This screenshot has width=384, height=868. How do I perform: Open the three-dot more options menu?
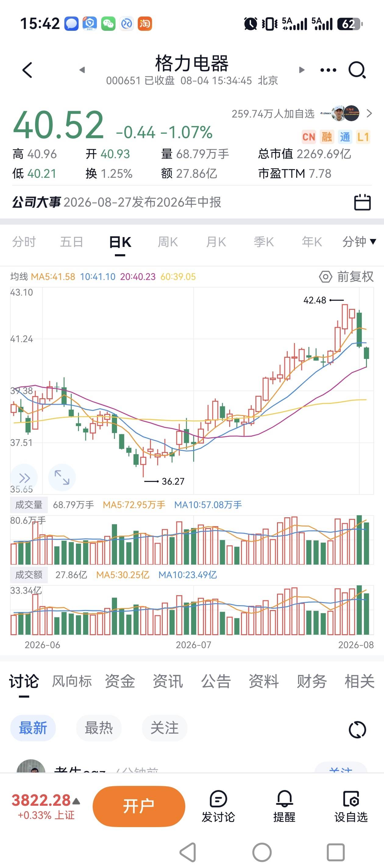[x=328, y=70]
